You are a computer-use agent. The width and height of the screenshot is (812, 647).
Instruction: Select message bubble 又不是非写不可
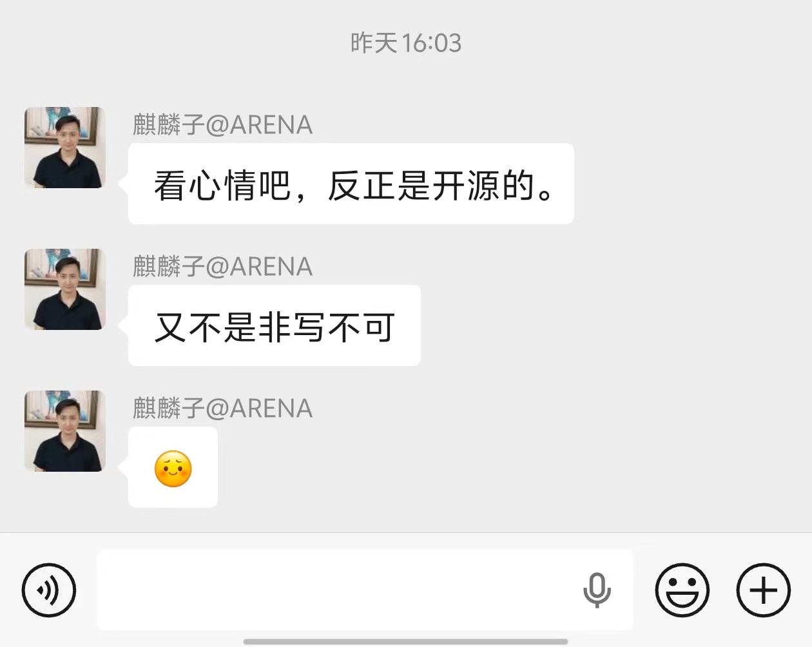click(x=275, y=325)
